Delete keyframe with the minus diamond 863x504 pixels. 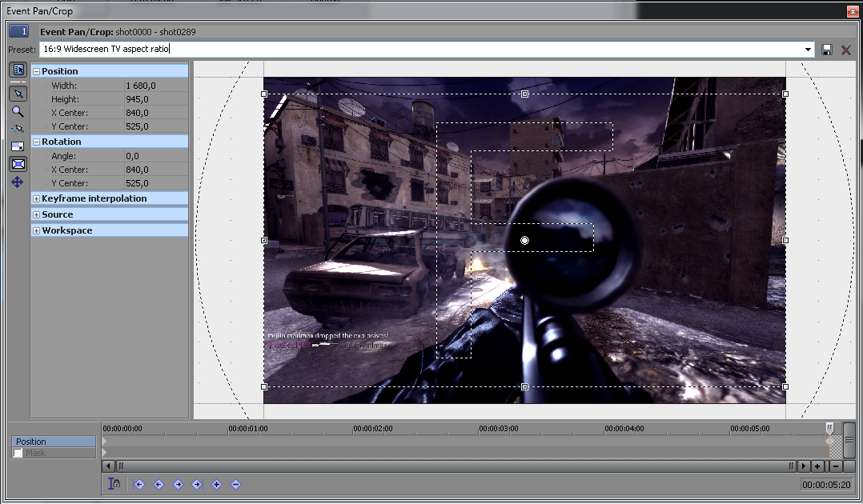pos(235,484)
